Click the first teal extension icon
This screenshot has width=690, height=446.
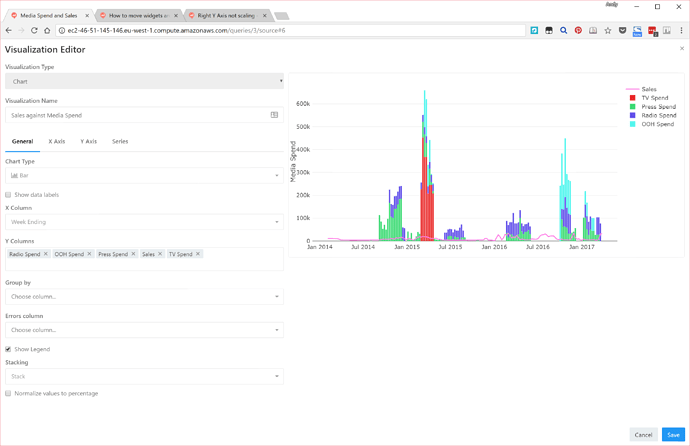coord(534,30)
